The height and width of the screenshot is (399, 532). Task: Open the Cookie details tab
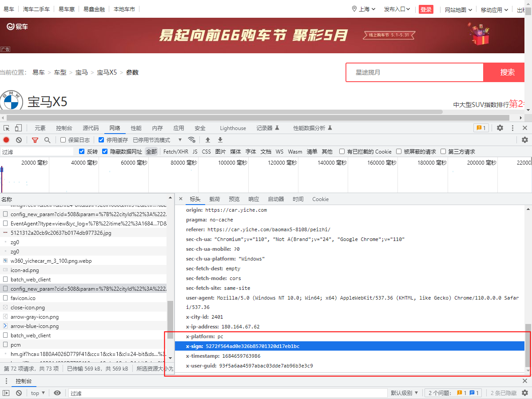click(320, 199)
